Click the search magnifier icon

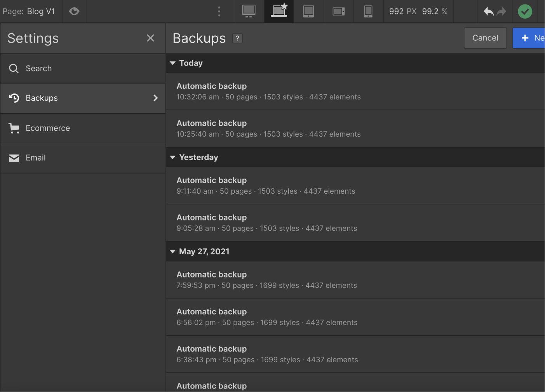14,68
